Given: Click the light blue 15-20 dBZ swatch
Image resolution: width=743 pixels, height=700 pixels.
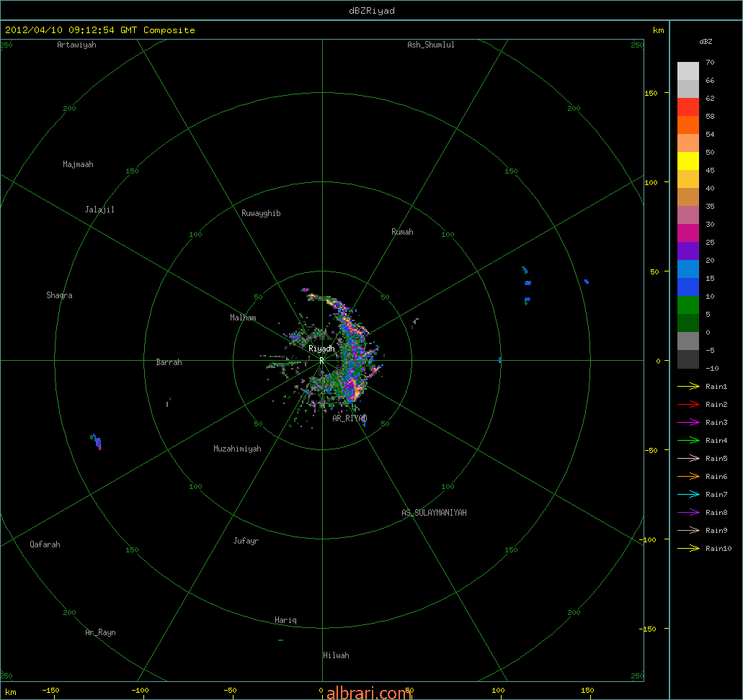Looking at the screenshot, I should pos(688,269).
